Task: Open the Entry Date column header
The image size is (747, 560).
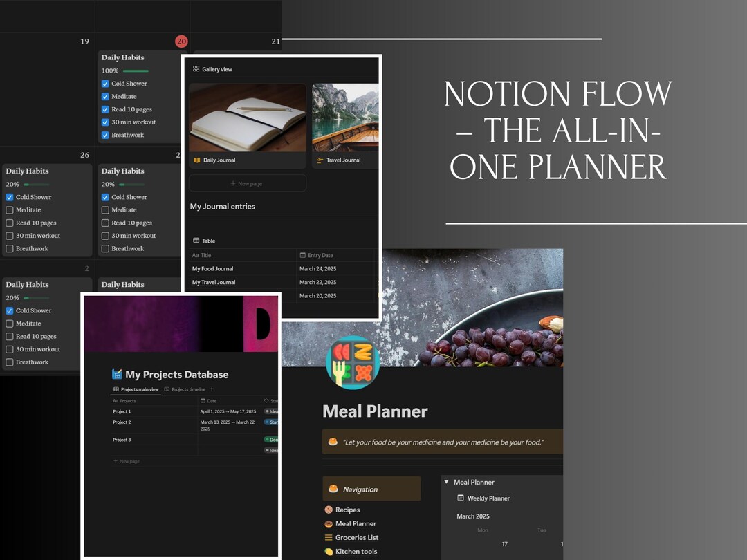Action: [x=315, y=255]
